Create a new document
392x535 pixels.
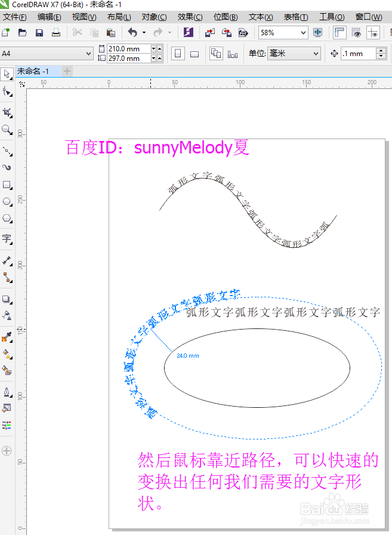(6, 33)
